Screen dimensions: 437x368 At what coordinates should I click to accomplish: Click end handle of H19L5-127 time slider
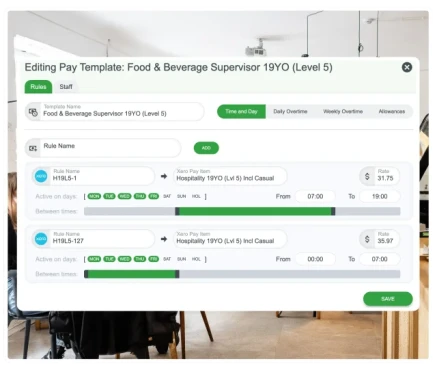(177, 274)
